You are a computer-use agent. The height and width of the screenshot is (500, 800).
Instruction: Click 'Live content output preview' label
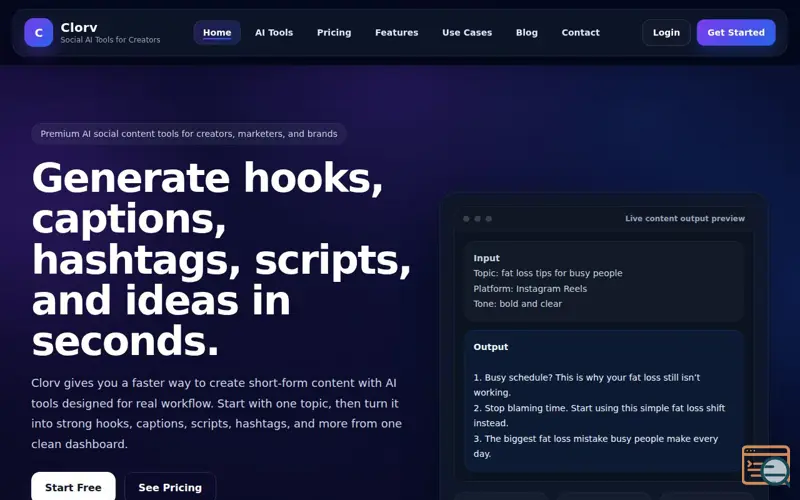[685, 218]
